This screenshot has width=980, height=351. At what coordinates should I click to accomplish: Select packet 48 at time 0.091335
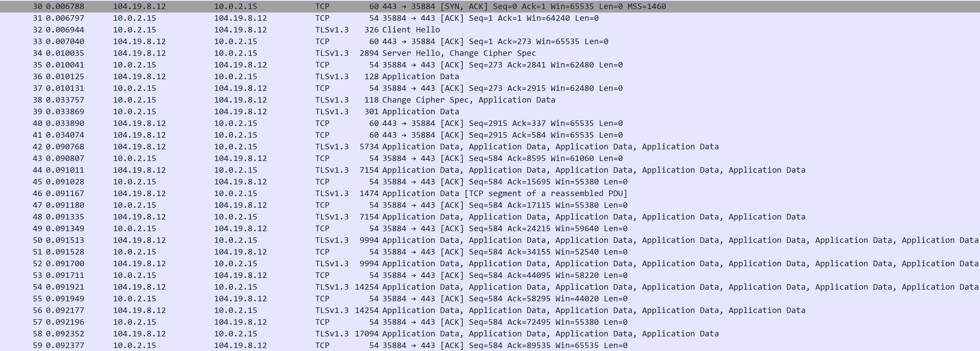490,217
